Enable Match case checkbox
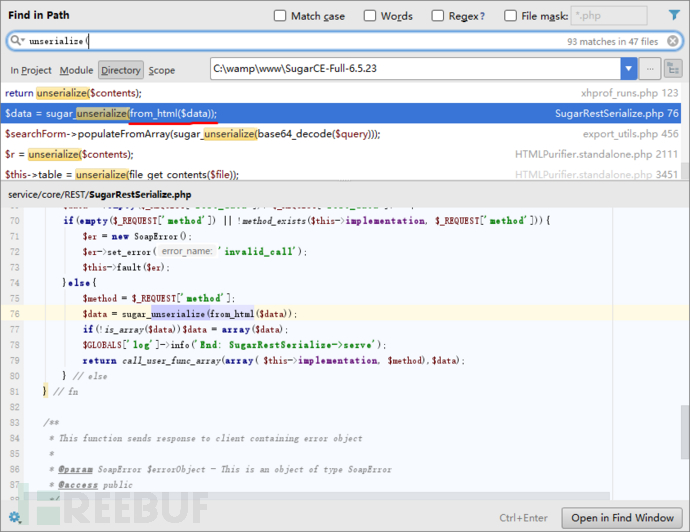Screen dimensions: 690x532 tap(280, 16)
